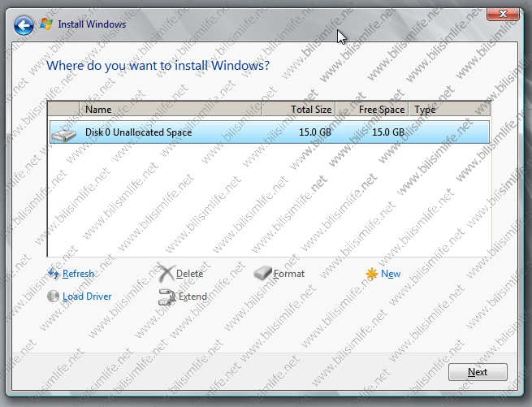This screenshot has width=532, height=407.
Task: Click the hard drive icon for Disk 0
Action: [63, 134]
